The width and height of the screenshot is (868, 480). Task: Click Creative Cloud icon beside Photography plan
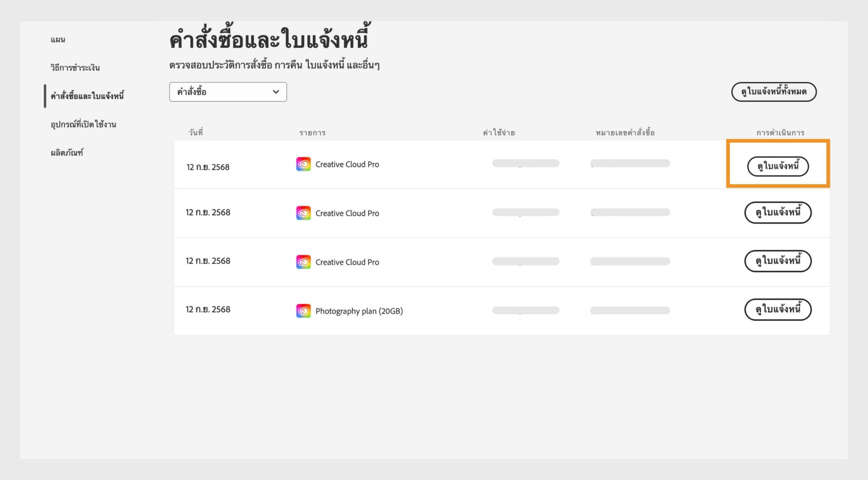[303, 311]
